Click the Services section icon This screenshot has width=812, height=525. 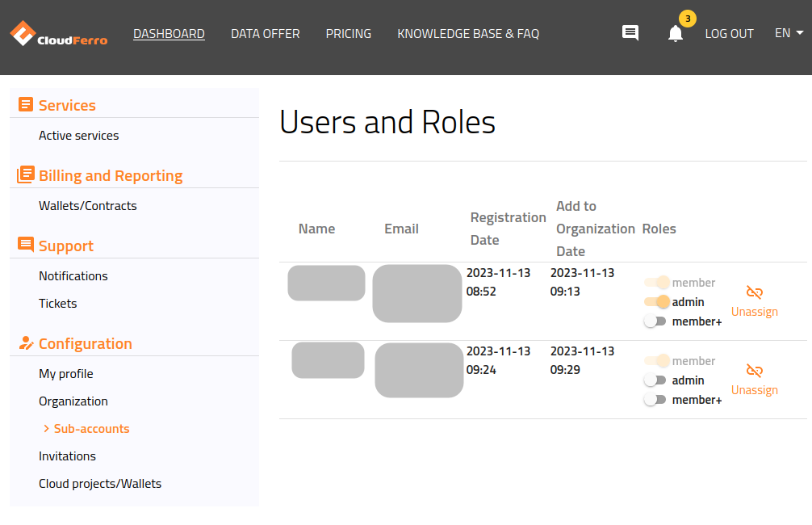click(x=25, y=104)
